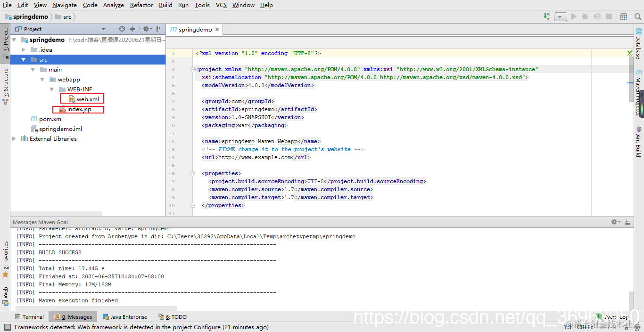Viewport: 644px width, 332px height.
Task: Collapse the src folder arrow
Action: (24, 60)
